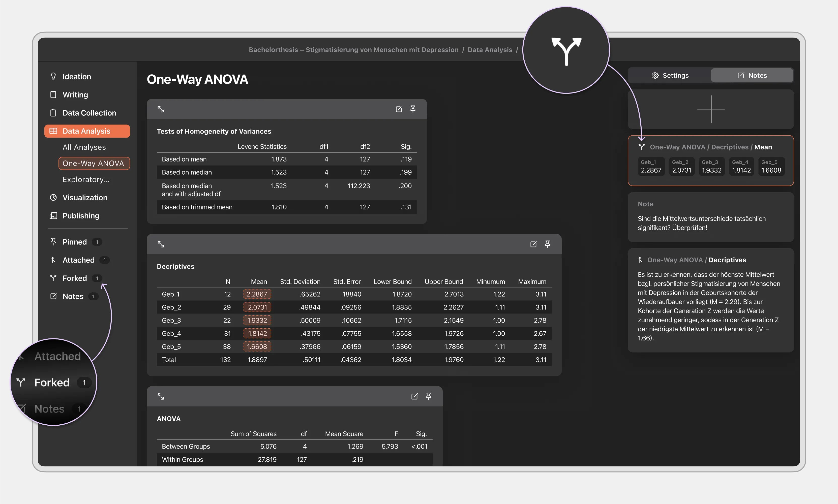Open Pinned items in sidebar
This screenshot has height=504, width=838.
[74, 242]
